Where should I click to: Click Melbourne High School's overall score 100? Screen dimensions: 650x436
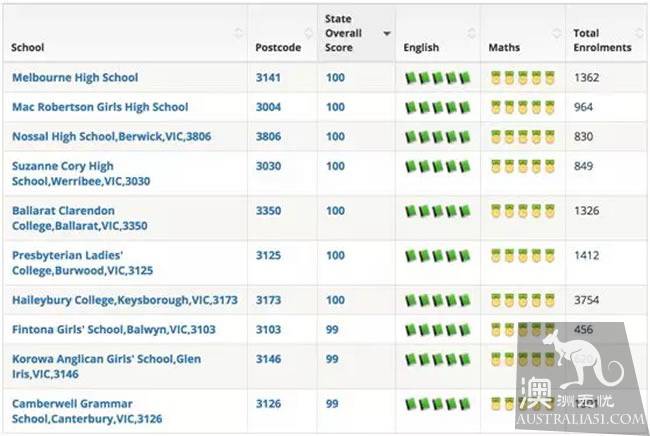(x=335, y=78)
